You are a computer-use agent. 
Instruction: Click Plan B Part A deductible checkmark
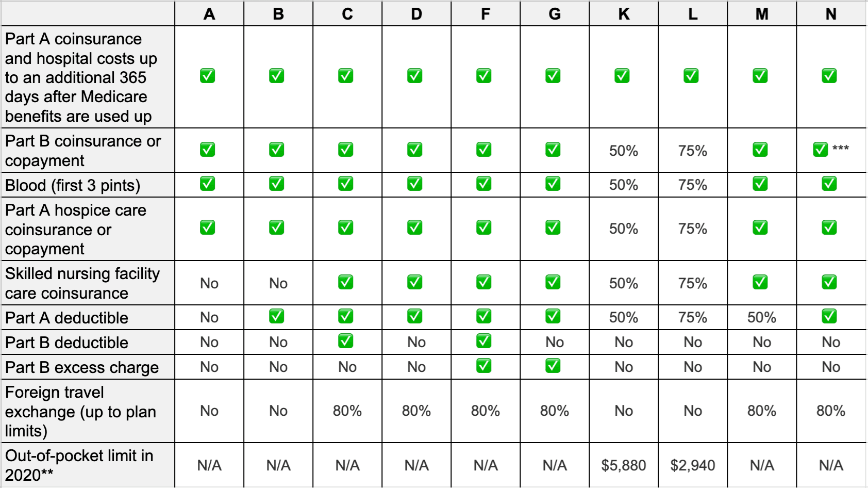(277, 316)
